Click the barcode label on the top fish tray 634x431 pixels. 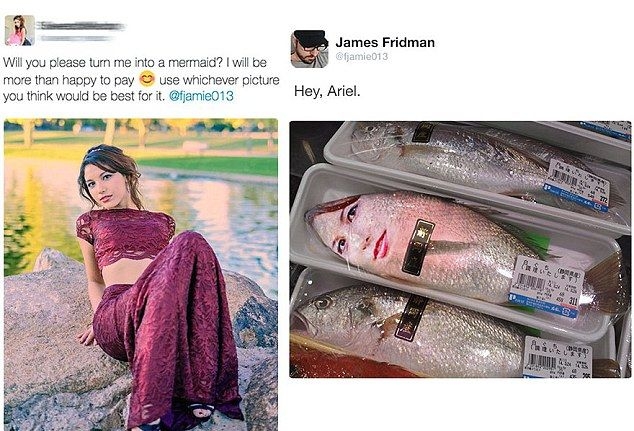pyautogui.click(x=577, y=185)
